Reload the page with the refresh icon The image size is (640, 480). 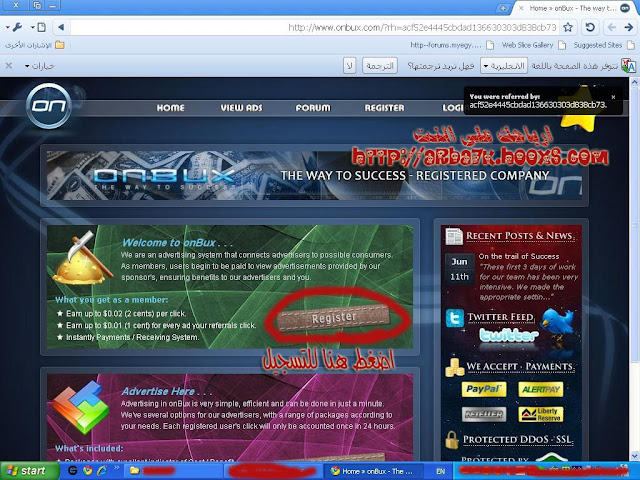coord(590,27)
